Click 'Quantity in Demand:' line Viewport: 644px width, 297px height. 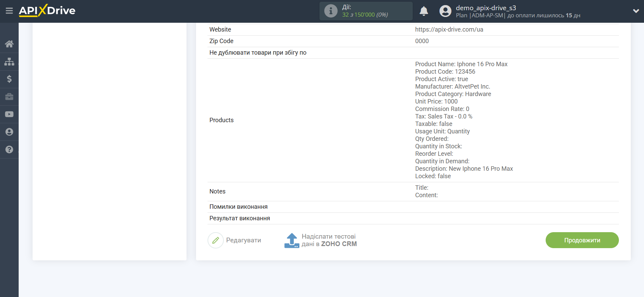point(442,161)
